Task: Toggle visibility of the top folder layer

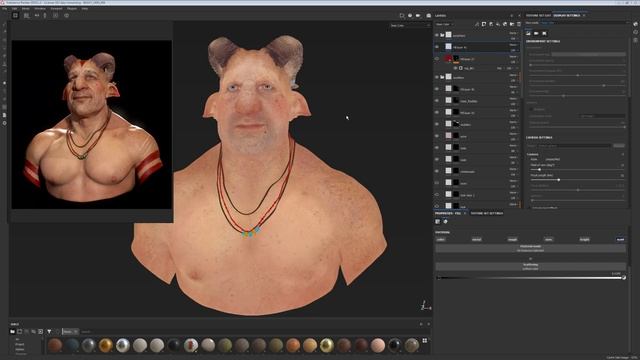Action: pyautogui.click(x=437, y=36)
